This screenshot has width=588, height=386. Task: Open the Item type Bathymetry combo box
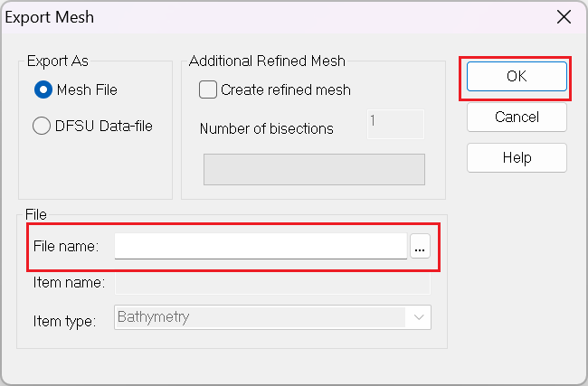[x=272, y=317]
